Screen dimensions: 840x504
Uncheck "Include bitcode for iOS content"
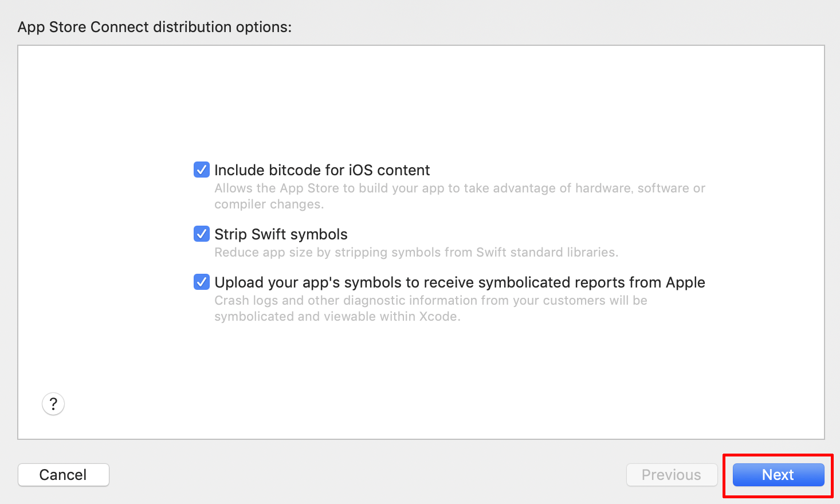[201, 170]
